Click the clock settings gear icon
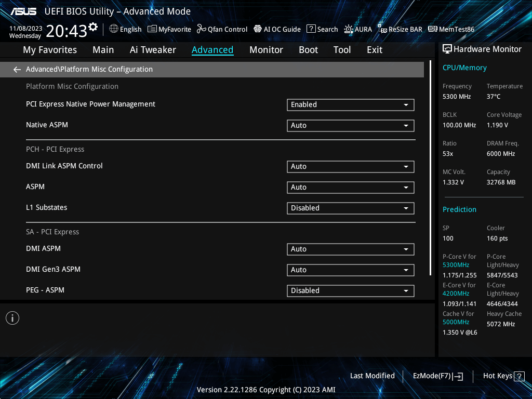 click(93, 27)
